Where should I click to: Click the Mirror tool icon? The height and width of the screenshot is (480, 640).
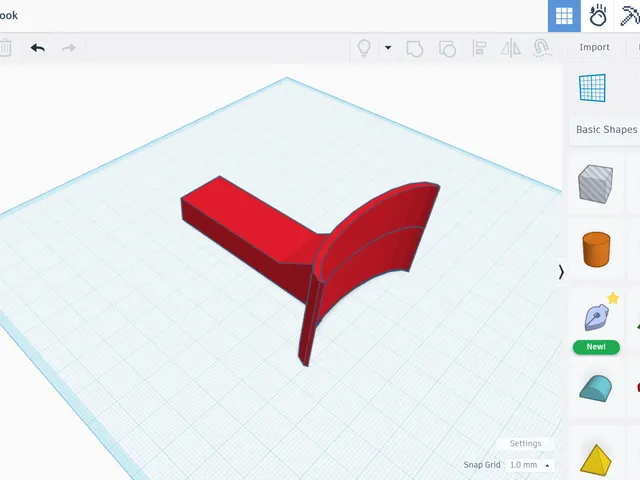point(511,48)
